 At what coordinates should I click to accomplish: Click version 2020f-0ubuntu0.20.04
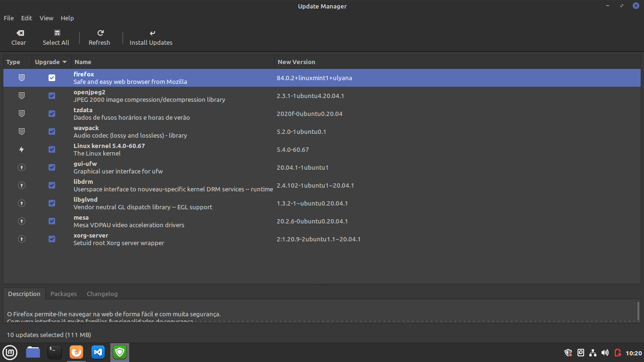tap(310, 114)
